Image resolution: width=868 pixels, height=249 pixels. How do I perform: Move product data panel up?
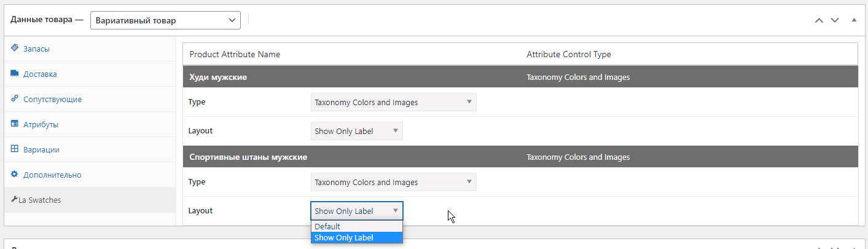click(x=818, y=20)
